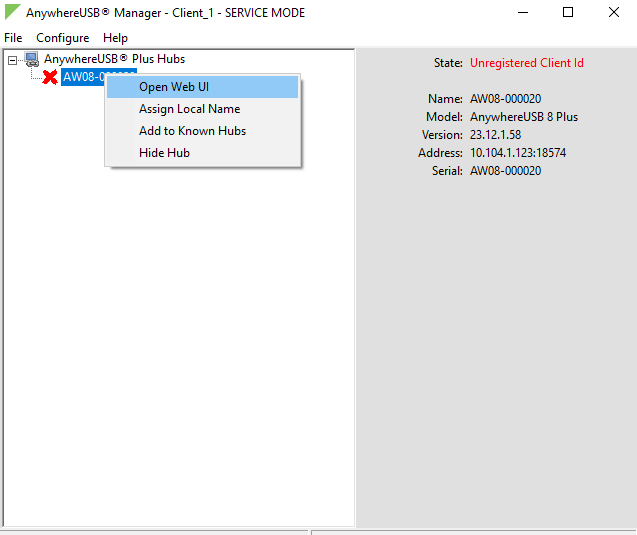The width and height of the screenshot is (637, 535).
Task: Collapse the AnywhereUSB Plus Hubs tree node
Action: 13,61
